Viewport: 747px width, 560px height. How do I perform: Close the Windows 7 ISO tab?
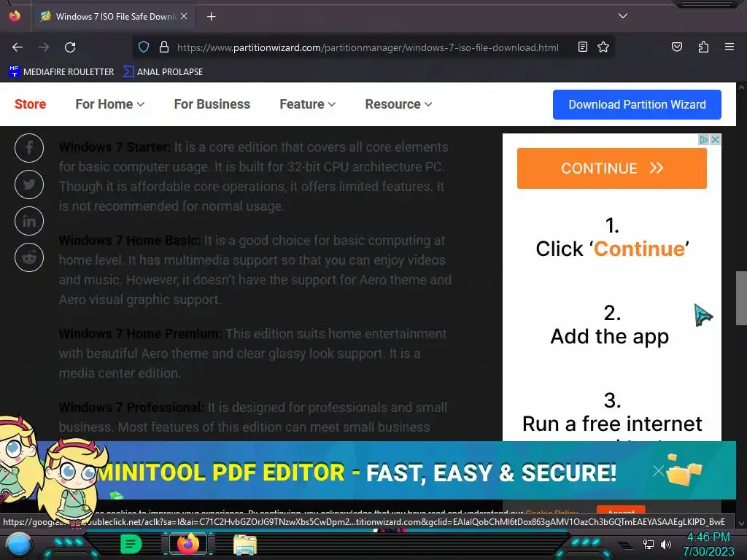point(184,16)
